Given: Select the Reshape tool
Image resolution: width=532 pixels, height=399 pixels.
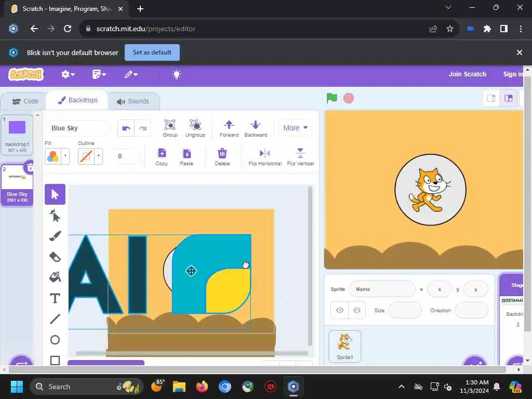Looking at the screenshot, I should 55,216.
